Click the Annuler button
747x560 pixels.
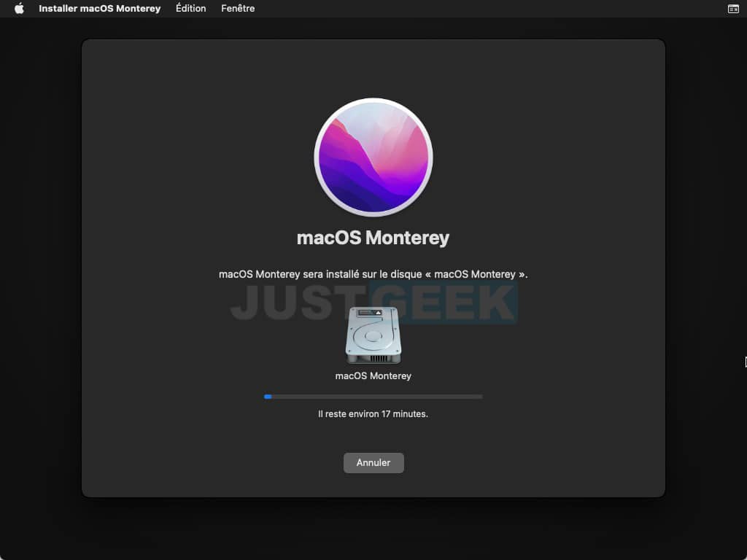(373, 463)
